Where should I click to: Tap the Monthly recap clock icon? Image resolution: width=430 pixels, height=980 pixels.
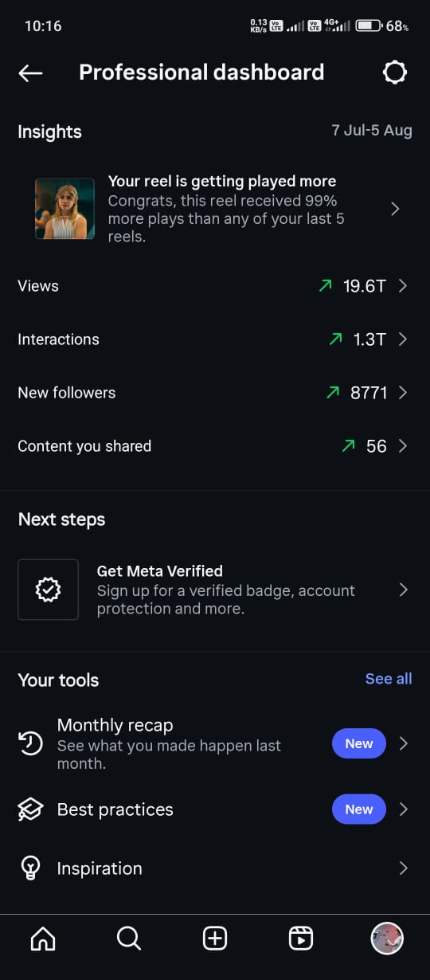pyautogui.click(x=30, y=743)
